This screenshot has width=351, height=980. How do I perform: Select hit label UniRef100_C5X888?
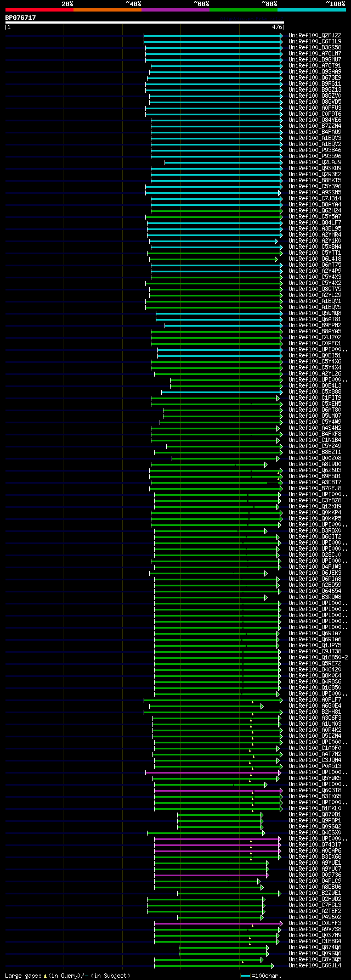click(x=315, y=391)
